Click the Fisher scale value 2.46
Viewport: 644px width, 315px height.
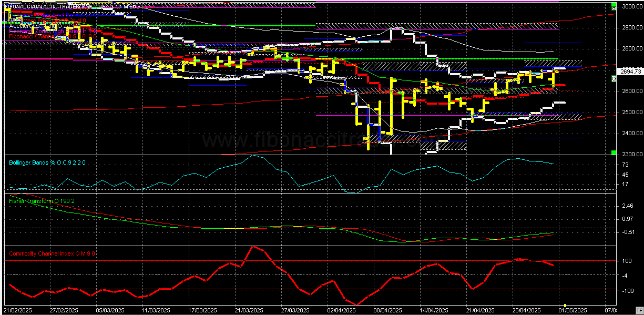(627, 206)
